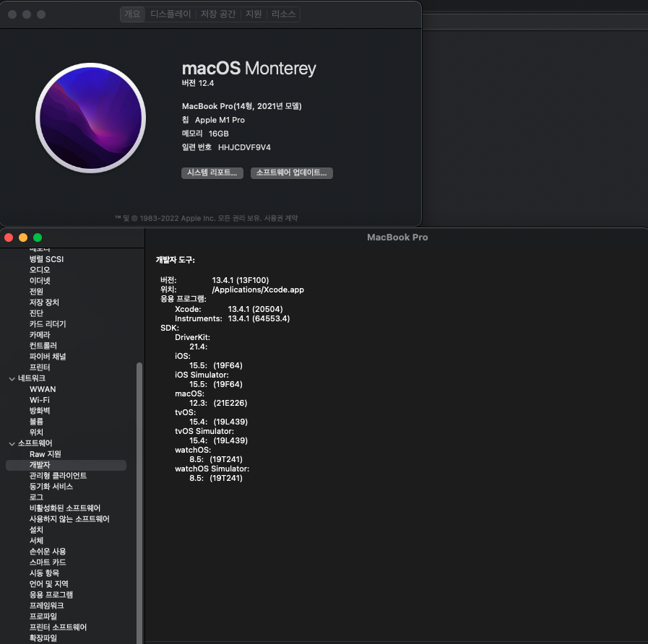Select 볼륨 in the sidebar
This screenshot has width=648, height=644.
(x=36, y=422)
